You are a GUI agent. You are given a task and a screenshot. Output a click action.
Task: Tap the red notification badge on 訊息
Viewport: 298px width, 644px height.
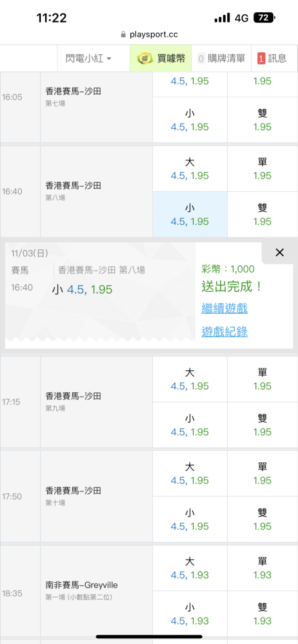tap(261, 59)
